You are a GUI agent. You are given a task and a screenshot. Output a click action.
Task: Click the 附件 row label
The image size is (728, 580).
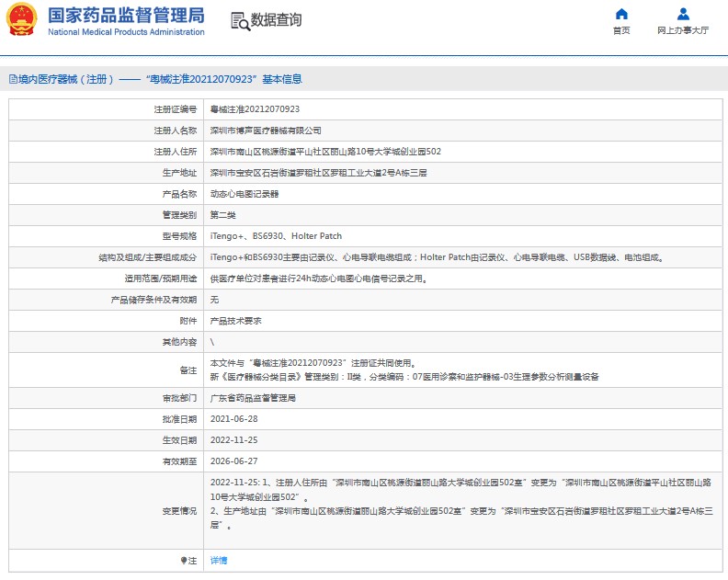[x=188, y=321]
